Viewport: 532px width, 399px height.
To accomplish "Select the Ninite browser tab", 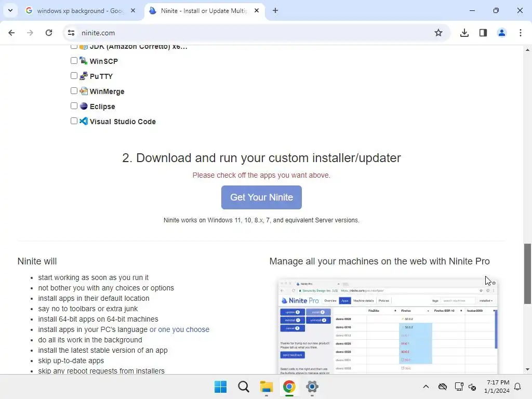I will click(204, 11).
